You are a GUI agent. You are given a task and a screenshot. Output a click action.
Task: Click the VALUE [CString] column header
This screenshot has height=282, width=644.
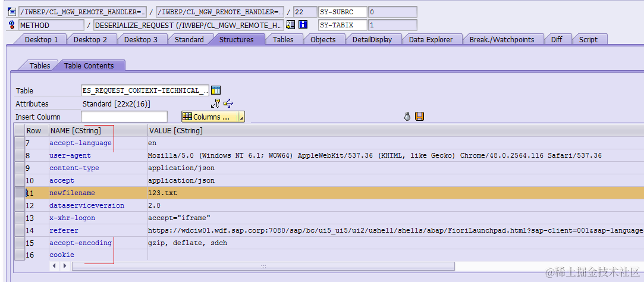click(395, 131)
